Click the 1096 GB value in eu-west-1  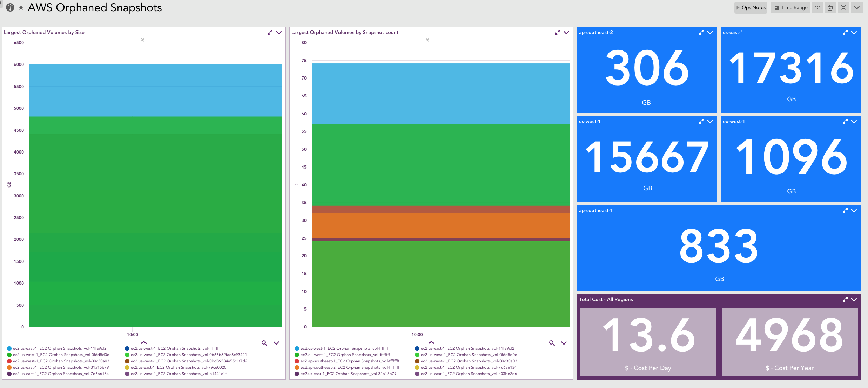click(x=791, y=156)
